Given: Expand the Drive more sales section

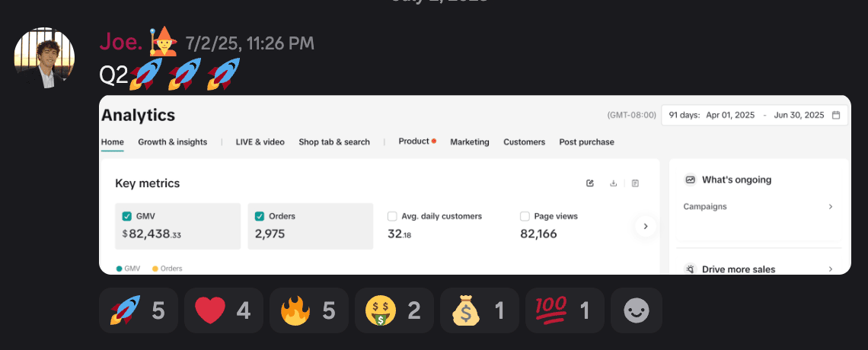Looking at the screenshot, I should pyautogui.click(x=831, y=269).
